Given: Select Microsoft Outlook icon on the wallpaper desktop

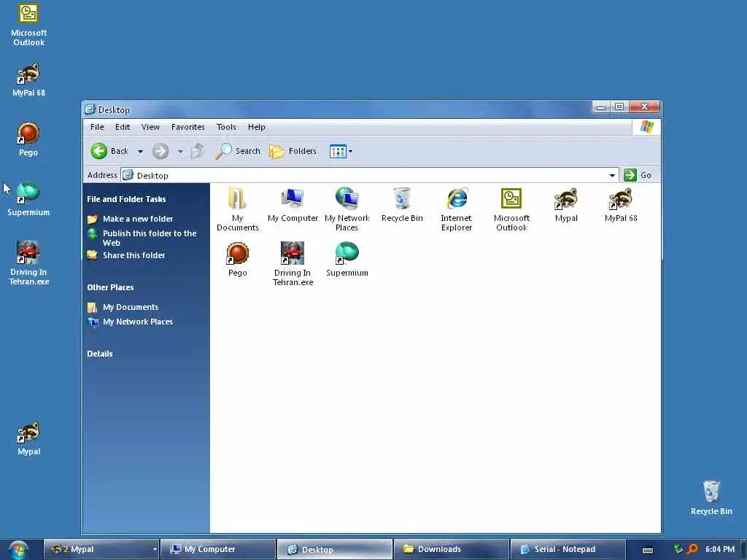Looking at the screenshot, I should pos(28,25).
